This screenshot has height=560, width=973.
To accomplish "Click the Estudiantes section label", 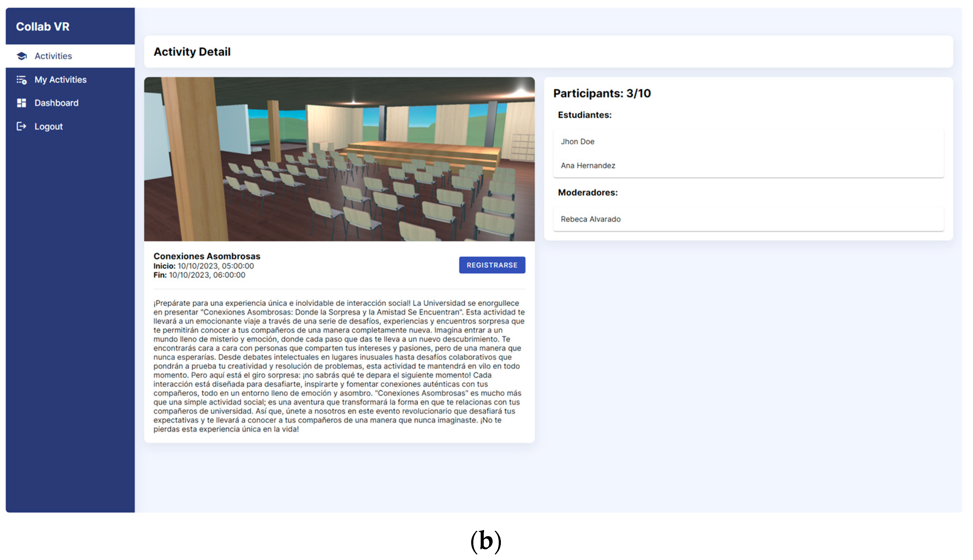I will (584, 115).
